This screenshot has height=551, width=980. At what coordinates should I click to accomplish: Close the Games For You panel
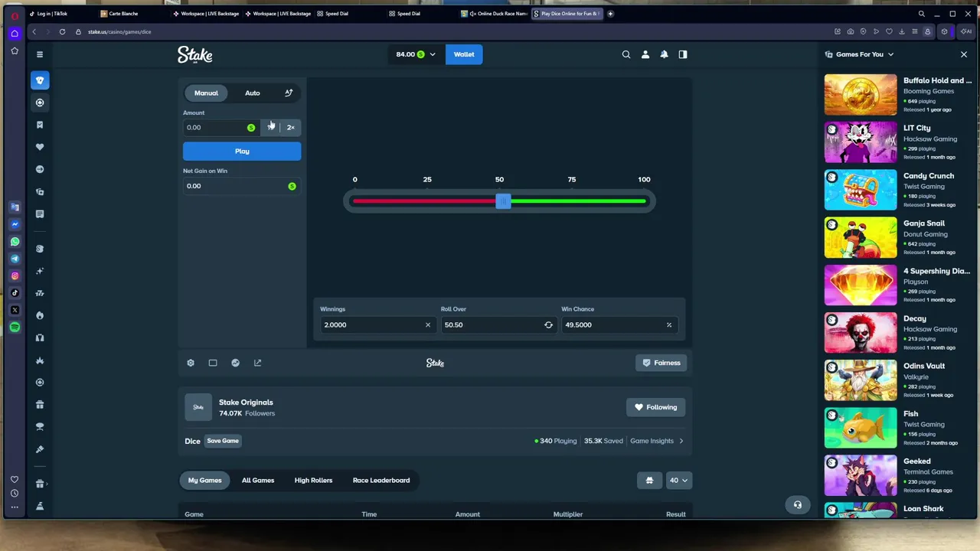click(964, 54)
